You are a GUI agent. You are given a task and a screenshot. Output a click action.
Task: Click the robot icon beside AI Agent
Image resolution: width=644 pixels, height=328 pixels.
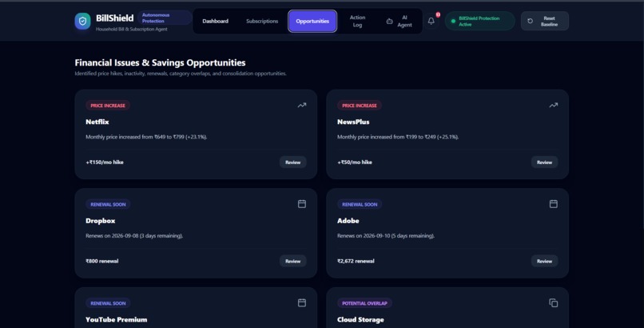click(x=389, y=22)
